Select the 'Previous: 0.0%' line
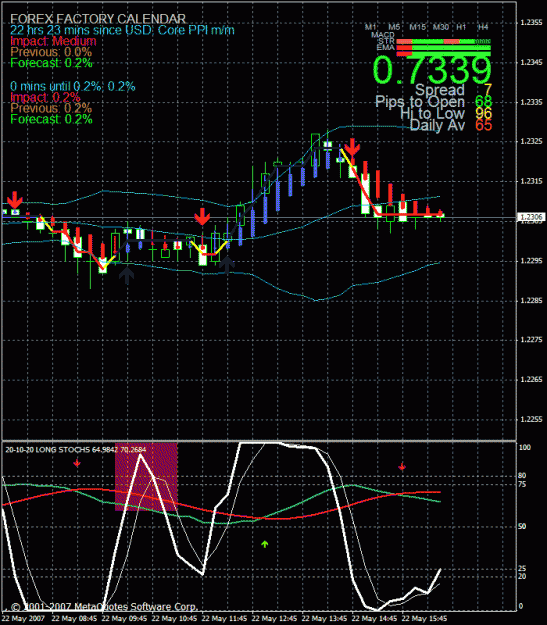Image resolution: width=547 pixels, height=625 pixels. point(51,52)
